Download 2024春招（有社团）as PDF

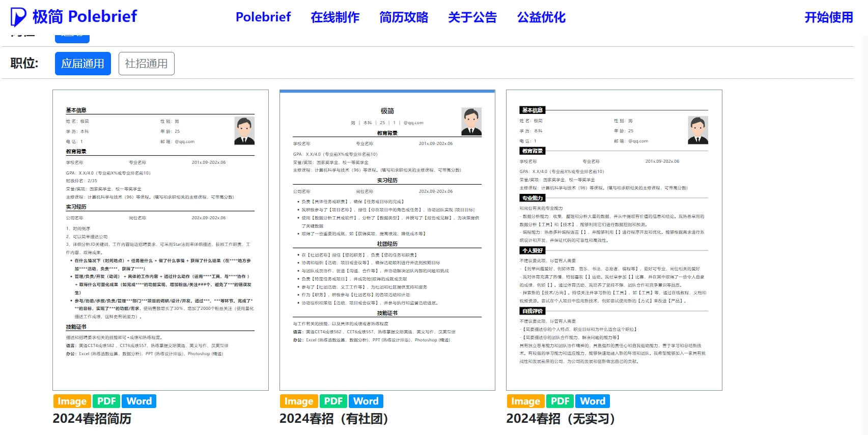pos(333,401)
